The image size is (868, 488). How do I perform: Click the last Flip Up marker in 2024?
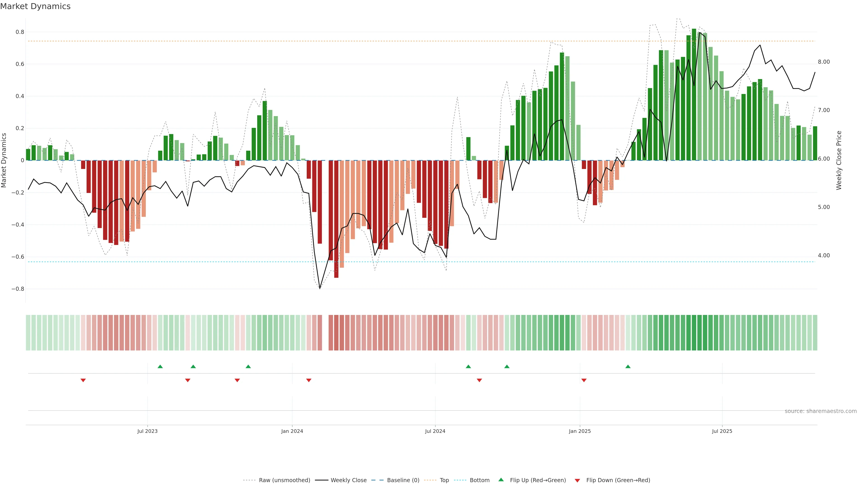(x=507, y=366)
